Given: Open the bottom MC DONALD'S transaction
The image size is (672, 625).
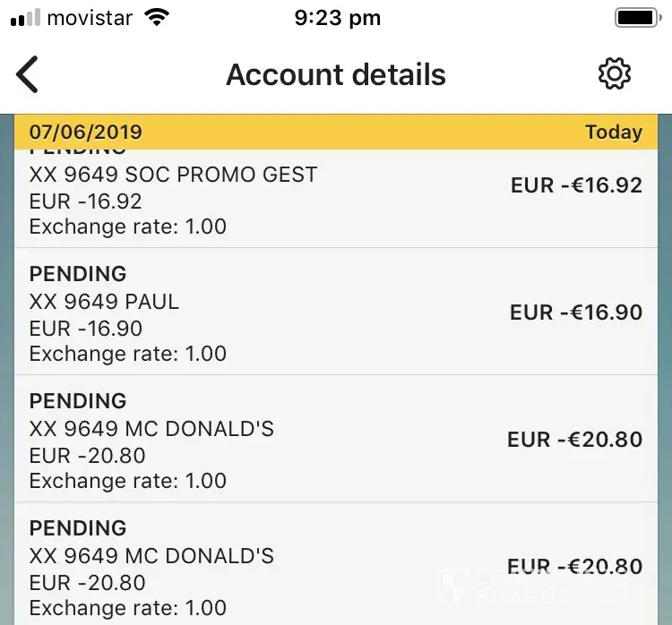Looking at the screenshot, I should click(x=152, y=556).
